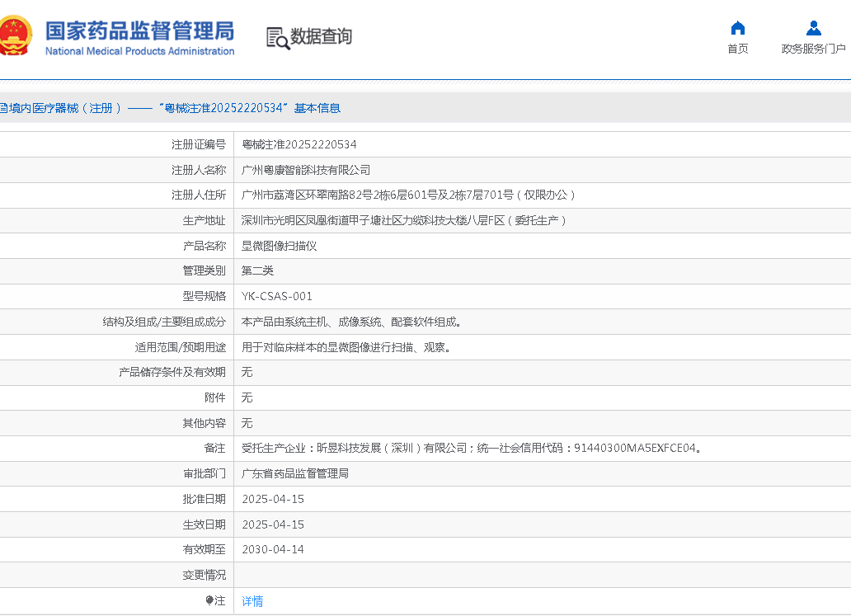851x616 pixels.
Task: Click the 批准日期 value 2025-04-15
Action: (x=273, y=499)
